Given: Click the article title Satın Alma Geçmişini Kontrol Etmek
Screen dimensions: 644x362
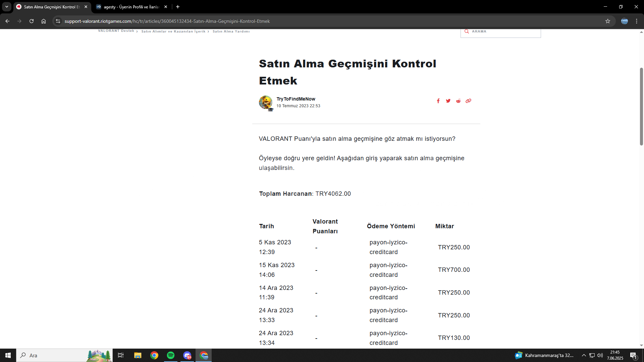Looking at the screenshot, I should tap(347, 72).
